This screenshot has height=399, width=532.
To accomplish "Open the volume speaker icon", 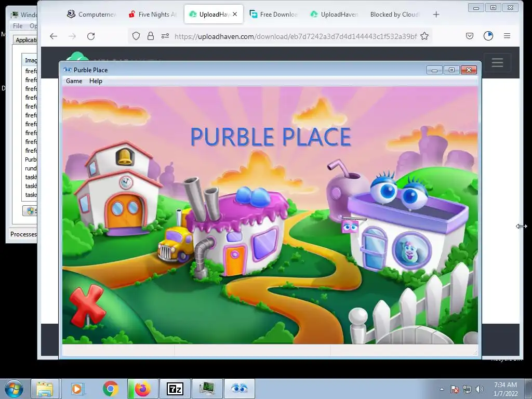I will [x=479, y=389].
